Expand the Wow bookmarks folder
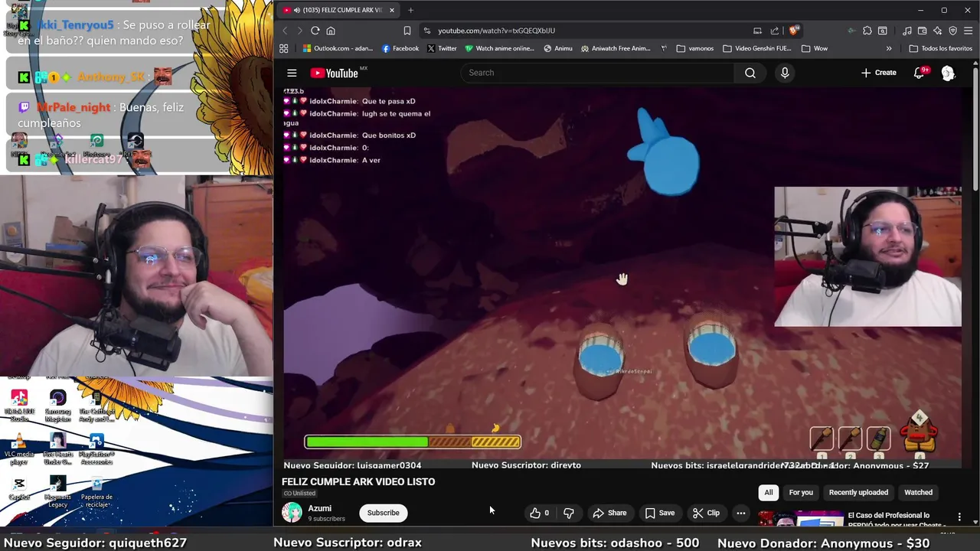 (x=815, y=48)
